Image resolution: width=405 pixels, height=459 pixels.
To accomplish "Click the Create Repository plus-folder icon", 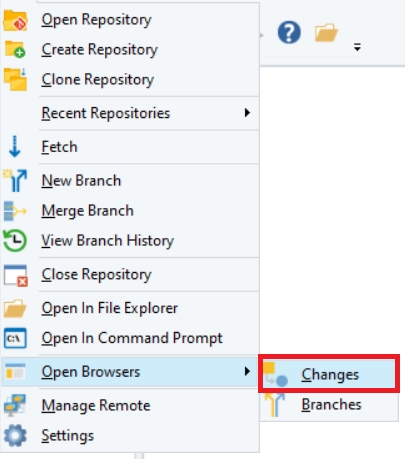I will point(15,49).
